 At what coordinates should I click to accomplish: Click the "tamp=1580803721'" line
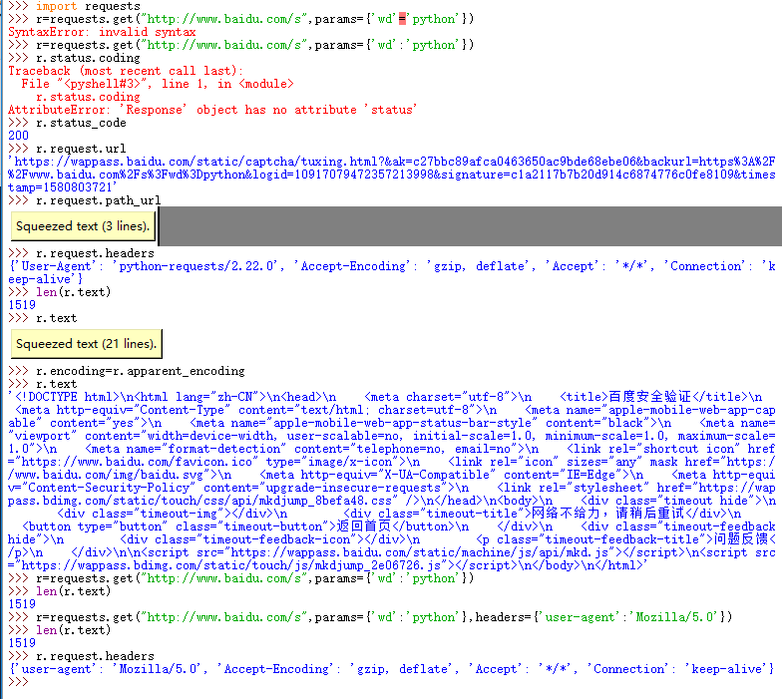[x=63, y=188]
